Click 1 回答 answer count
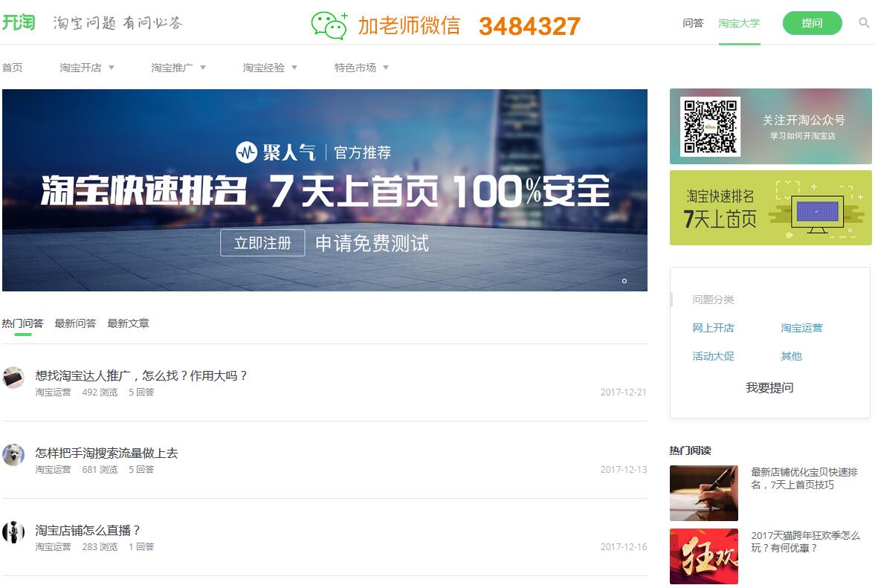The image size is (875, 588). [141, 546]
